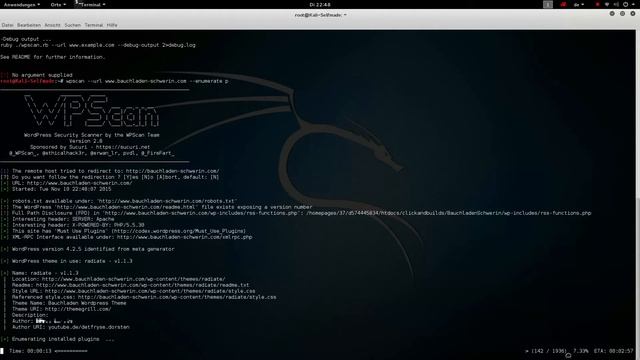Click the volume speaker icon
Screen dimensions: 640x360
(616, 4)
